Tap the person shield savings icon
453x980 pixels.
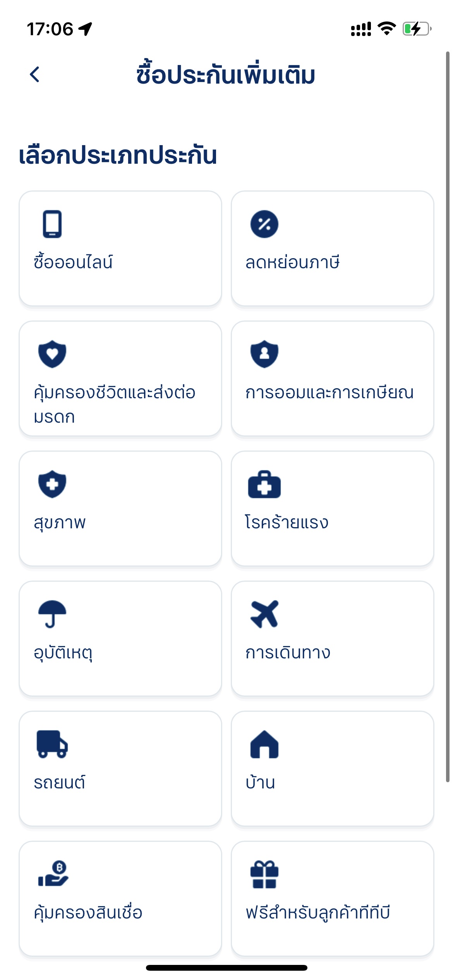[264, 354]
